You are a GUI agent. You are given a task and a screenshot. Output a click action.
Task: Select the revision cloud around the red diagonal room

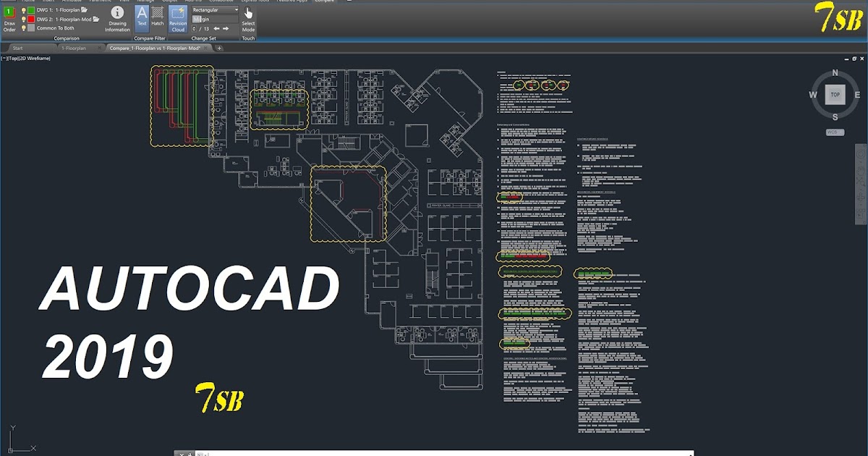click(349, 203)
